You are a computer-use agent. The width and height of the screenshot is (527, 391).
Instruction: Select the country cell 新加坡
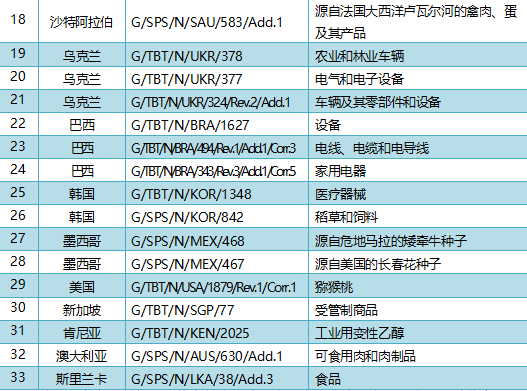[x=82, y=309]
